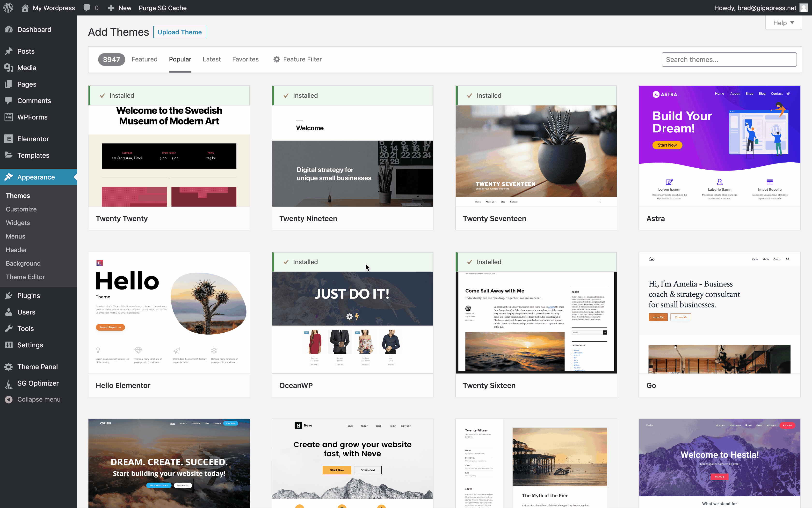Click the Astra theme name label
812x508 pixels.
pos(655,218)
